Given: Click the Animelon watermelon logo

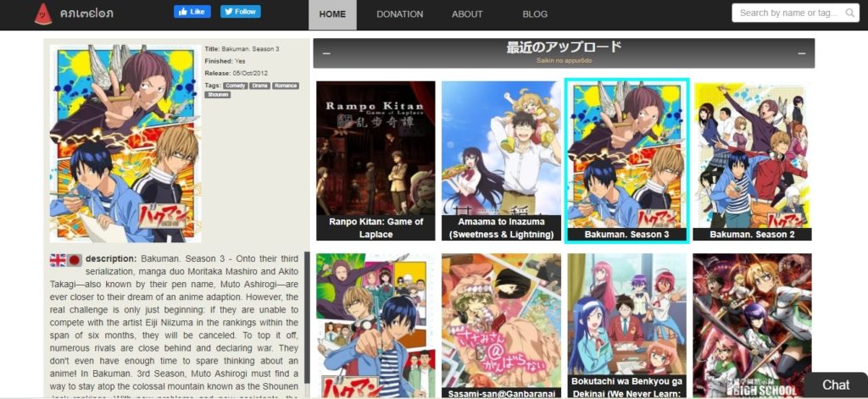Looking at the screenshot, I should point(42,14).
